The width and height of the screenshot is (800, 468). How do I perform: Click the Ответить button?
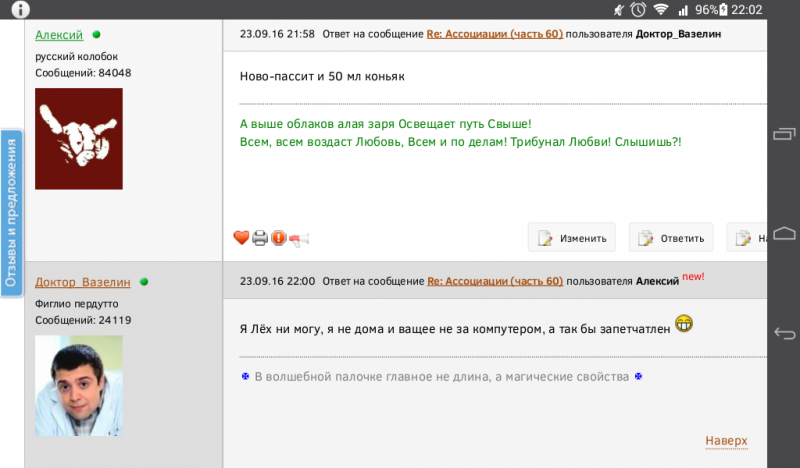[671, 237]
